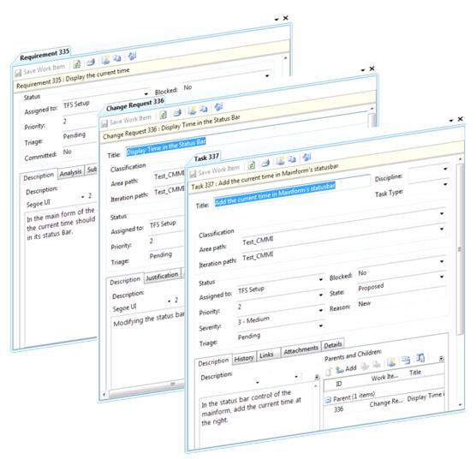Click the printer icon in Task 337 toolbar
Viewport: 476px width, 459px height.
(x=265, y=163)
